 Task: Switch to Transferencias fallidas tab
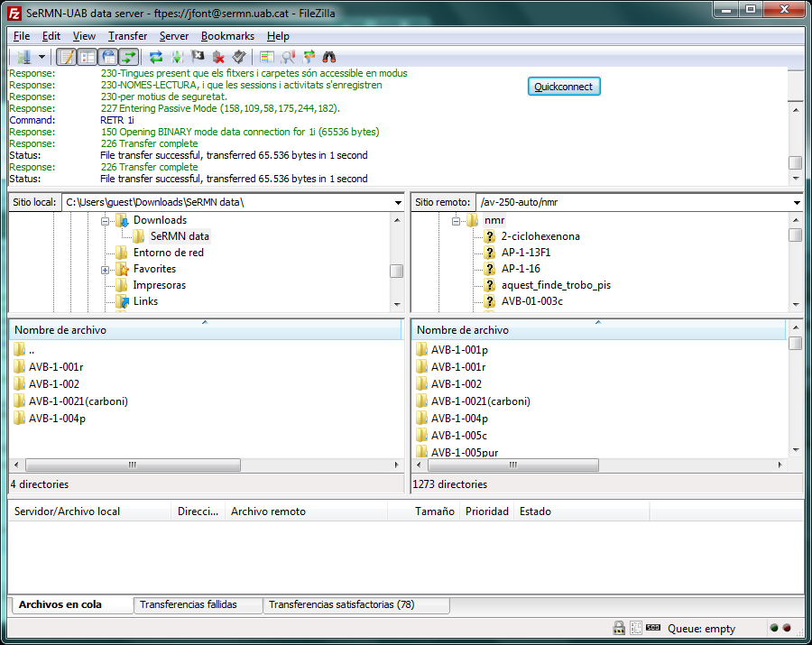click(188, 604)
